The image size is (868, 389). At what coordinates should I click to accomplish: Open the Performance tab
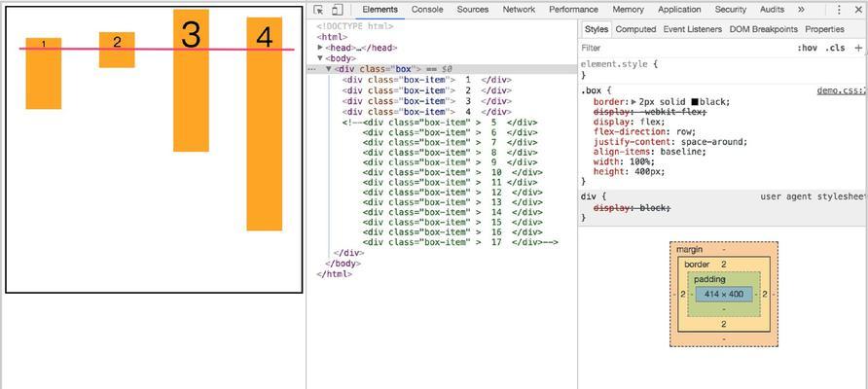pyautogui.click(x=573, y=10)
